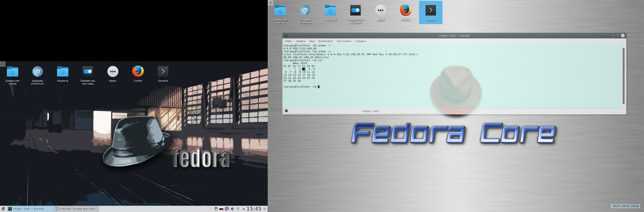Switch keyboard layout via the Russian flag
Screen dimensions: 644x212
pos(221,209)
